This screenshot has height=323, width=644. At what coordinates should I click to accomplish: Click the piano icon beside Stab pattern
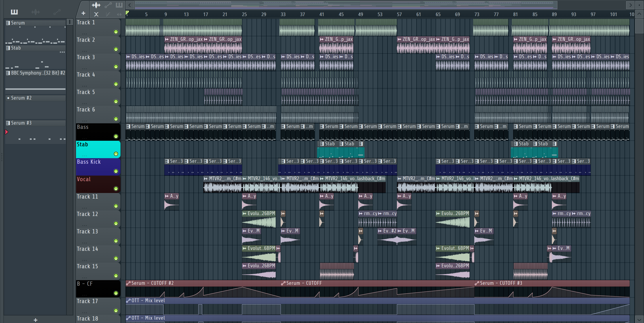8,48
